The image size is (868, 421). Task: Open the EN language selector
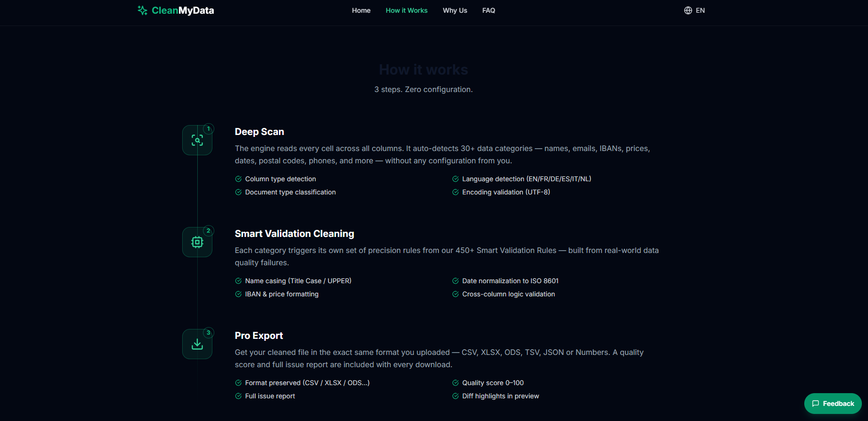click(694, 10)
